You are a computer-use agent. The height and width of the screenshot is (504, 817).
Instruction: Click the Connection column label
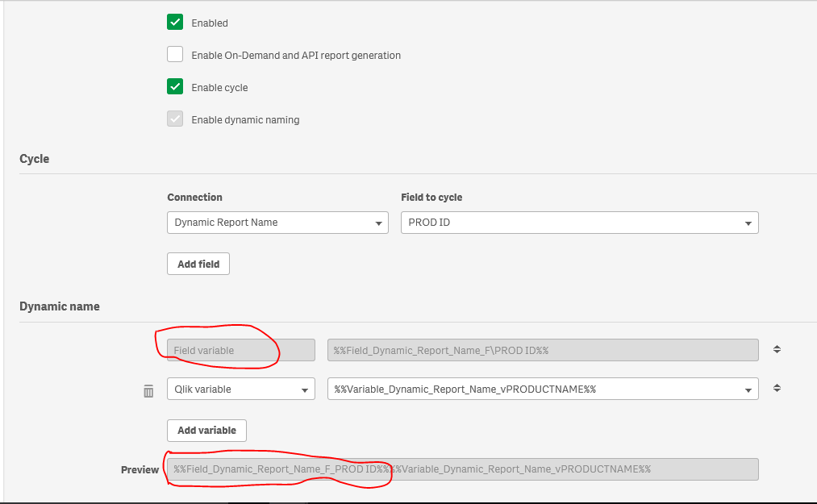pyautogui.click(x=194, y=197)
